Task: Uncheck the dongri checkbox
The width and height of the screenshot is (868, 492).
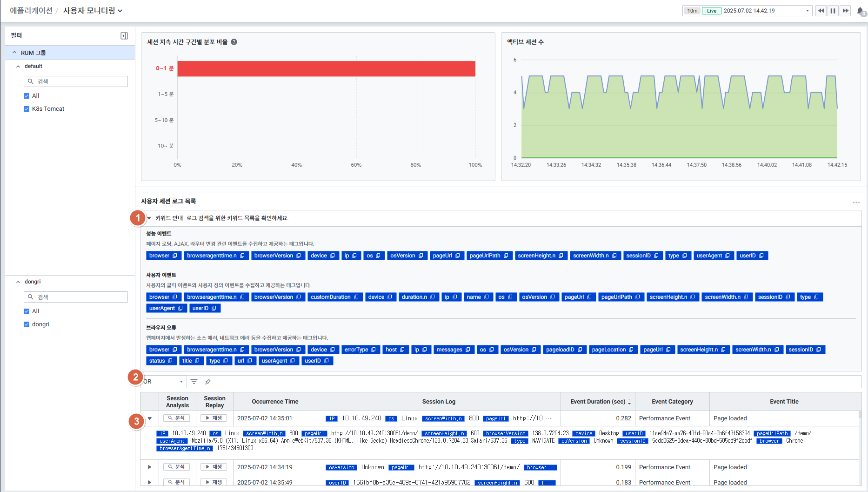Action: coord(27,324)
